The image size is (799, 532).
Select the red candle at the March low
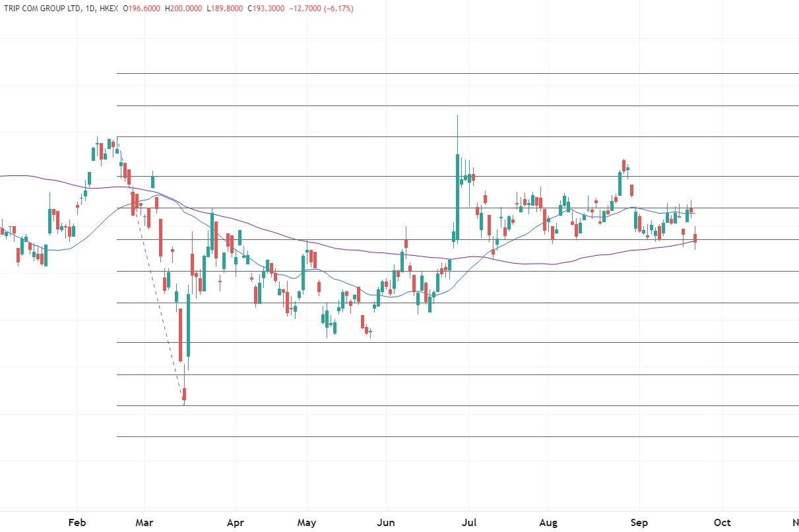(184, 394)
